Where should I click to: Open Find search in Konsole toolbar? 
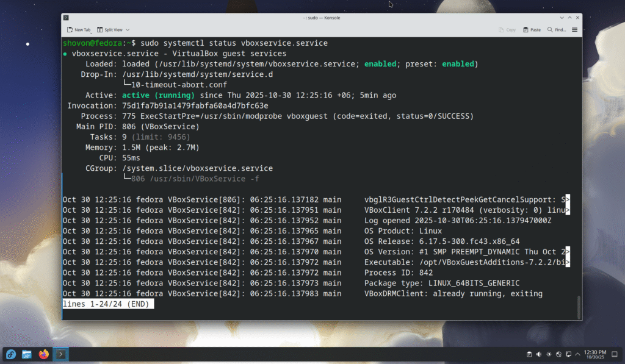click(x=558, y=29)
